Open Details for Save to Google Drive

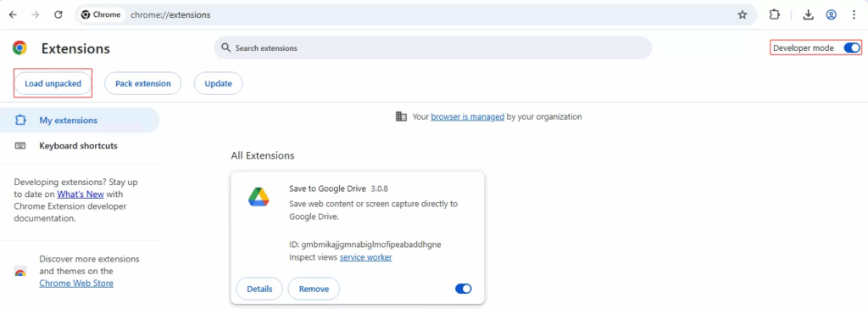[x=259, y=289]
